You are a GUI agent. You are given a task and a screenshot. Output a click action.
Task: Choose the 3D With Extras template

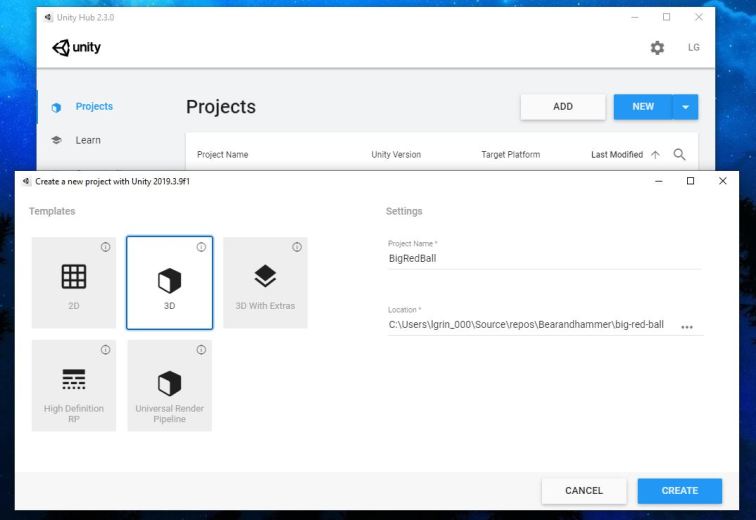pyautogui.click(x=265, y=283)
